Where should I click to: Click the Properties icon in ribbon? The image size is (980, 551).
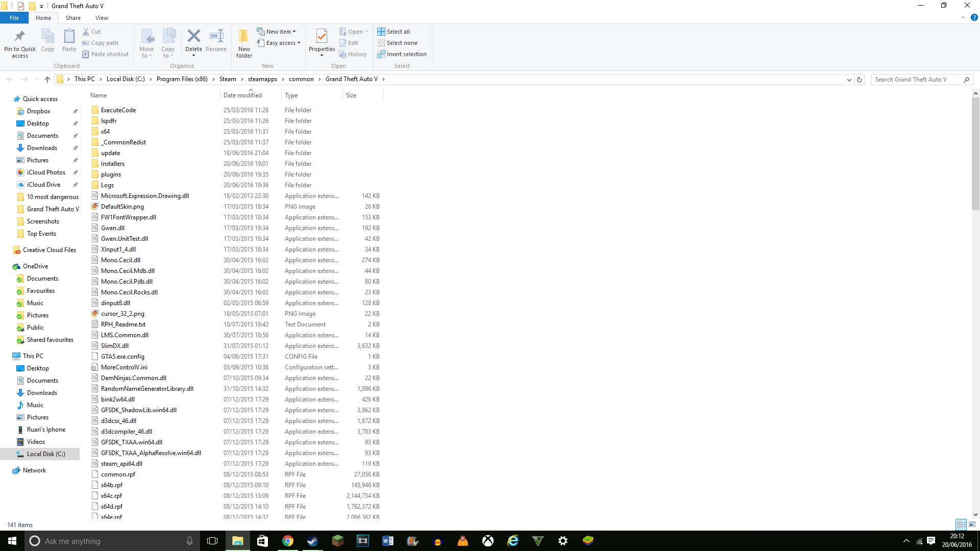pyautogui.click(x=322, y=37)
